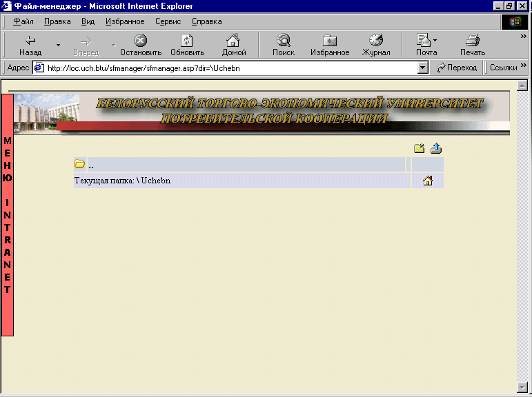Open the red МЕНЮ INTRANET sidebar

pos(8,215)
